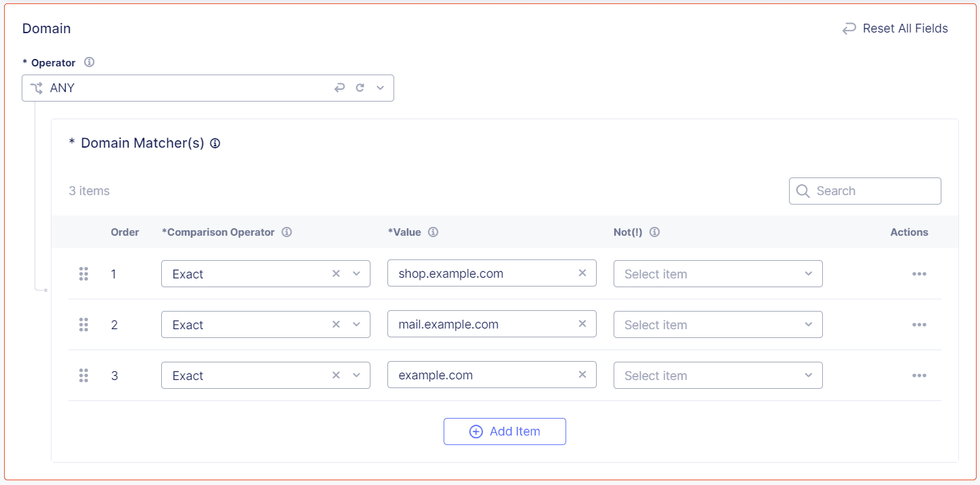
Task: Click the refresh icon in Operator field
Action: 360,88
